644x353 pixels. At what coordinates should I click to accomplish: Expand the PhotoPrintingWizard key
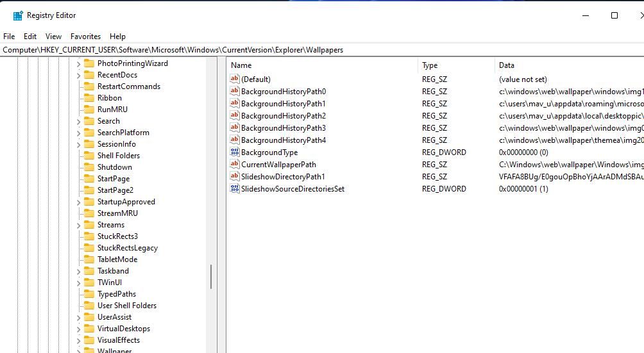[x=78, y=64]
